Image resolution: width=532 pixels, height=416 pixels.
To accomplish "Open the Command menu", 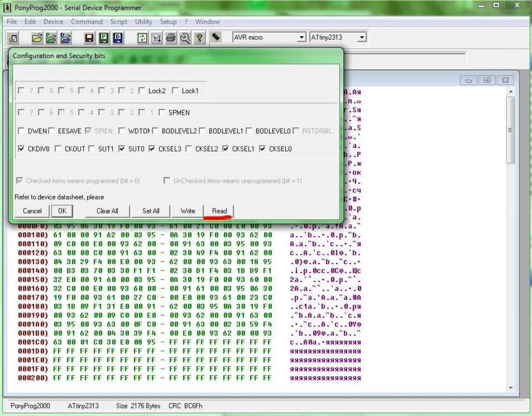I will coord(87,22).
